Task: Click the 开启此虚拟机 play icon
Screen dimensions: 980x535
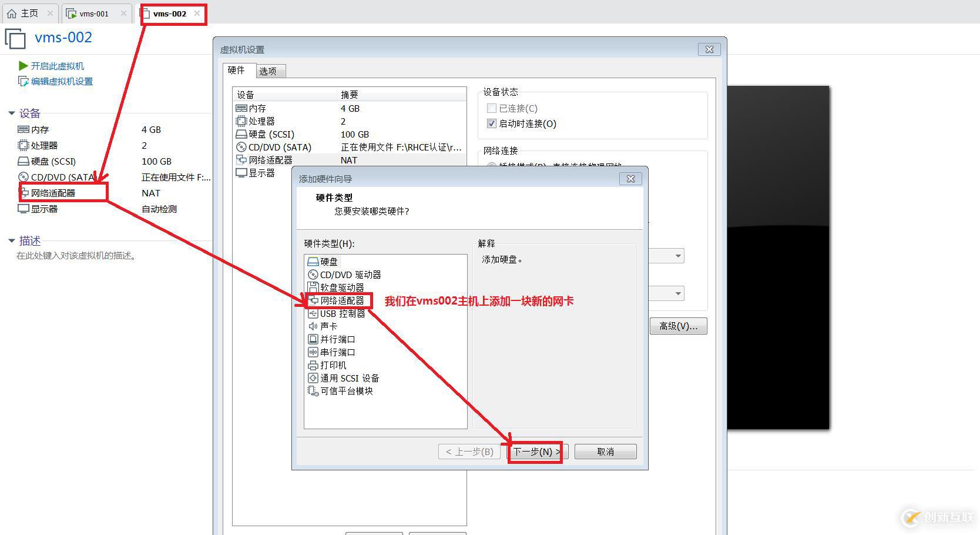Action: coord(22,66)
